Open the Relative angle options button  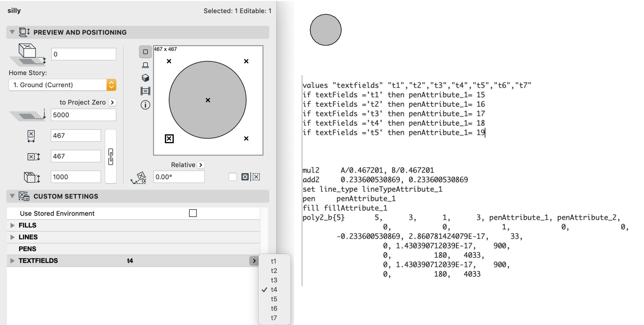pos(201,165)
